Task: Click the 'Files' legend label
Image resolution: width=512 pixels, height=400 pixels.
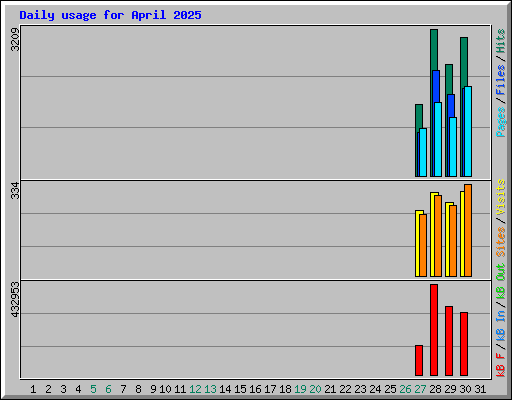Action: (501, 80)
